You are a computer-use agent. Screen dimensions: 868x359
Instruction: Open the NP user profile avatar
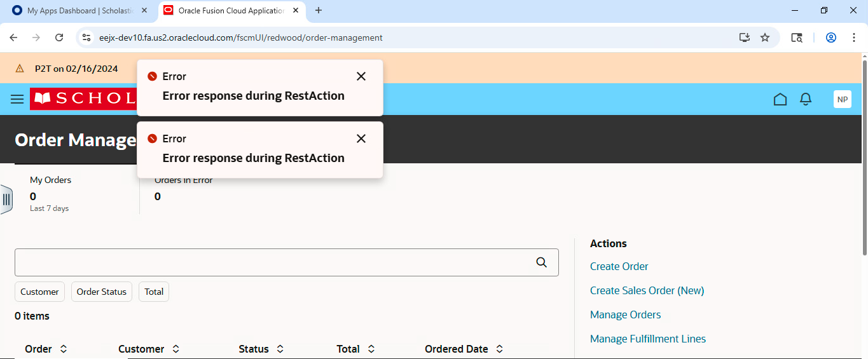(x=843, y=99)
